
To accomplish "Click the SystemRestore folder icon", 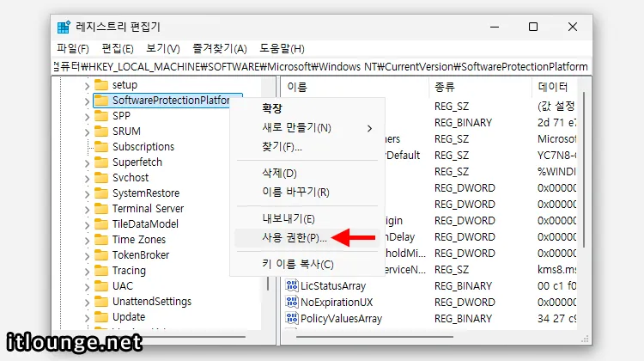I will click(x=101, y=193).
